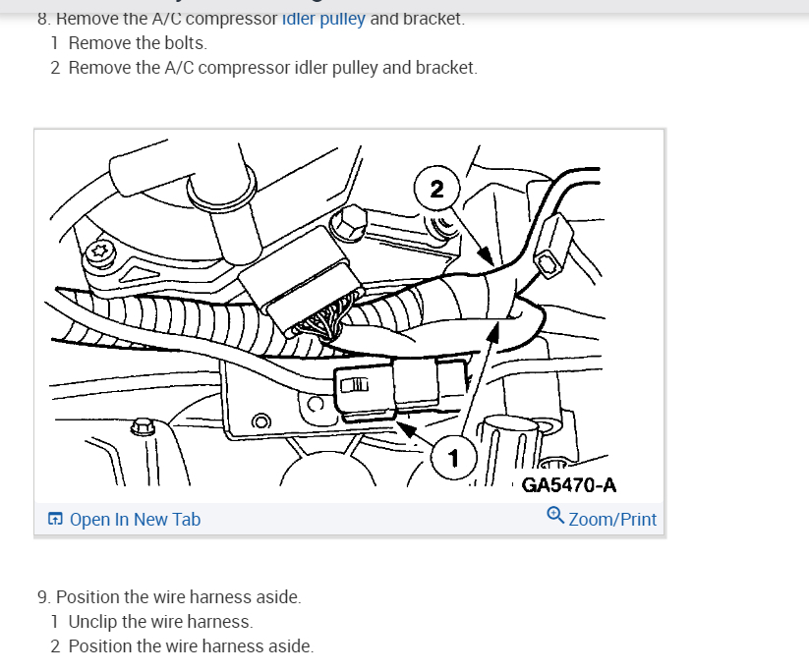Click the Open In New Tab link

pyautogui.click(x=135, y=520)
